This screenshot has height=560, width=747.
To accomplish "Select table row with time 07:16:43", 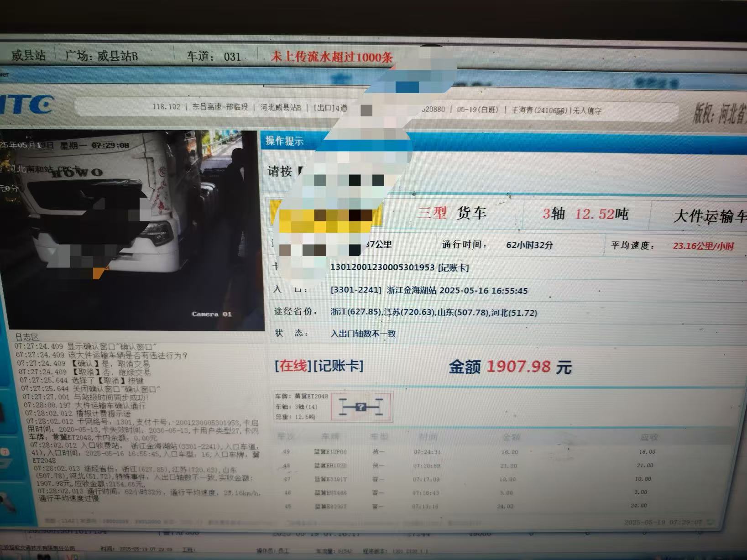I will 502,492.
